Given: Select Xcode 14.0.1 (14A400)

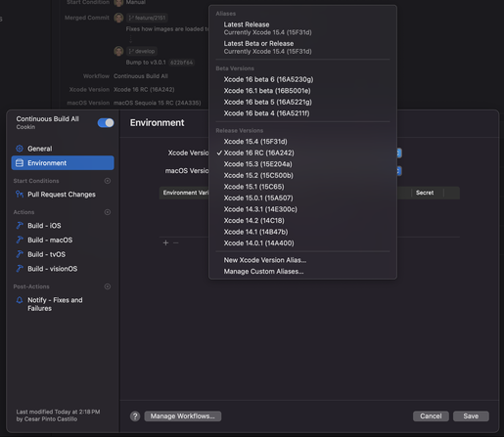Looking at the screenshot, I should click(302, 243).
